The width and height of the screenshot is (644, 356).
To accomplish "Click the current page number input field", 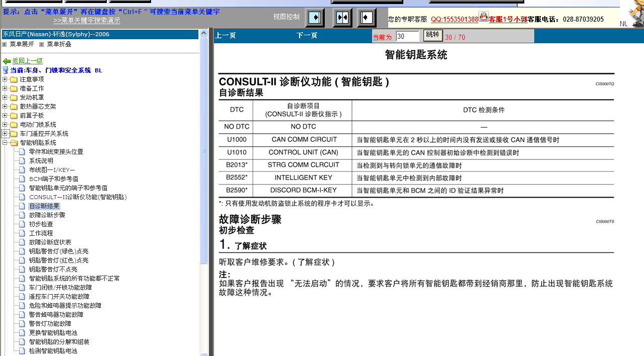I will (407, 36).
